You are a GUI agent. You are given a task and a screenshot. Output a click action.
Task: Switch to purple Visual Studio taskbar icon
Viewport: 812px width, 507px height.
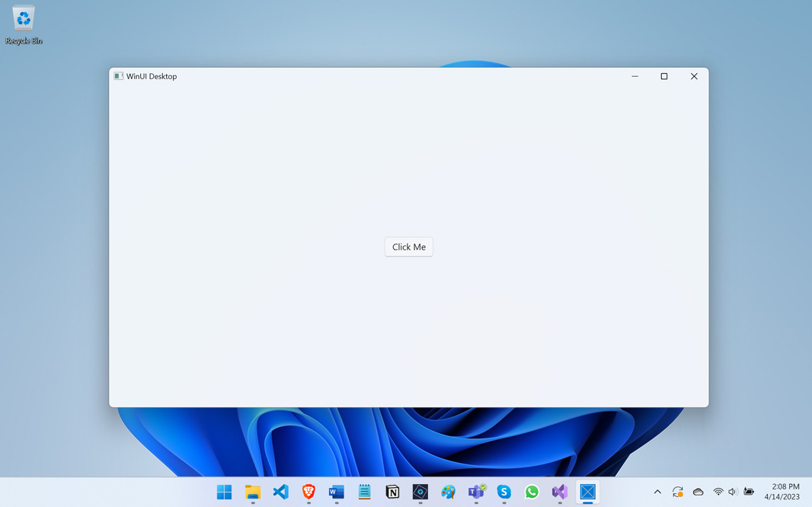click(560, 492)
